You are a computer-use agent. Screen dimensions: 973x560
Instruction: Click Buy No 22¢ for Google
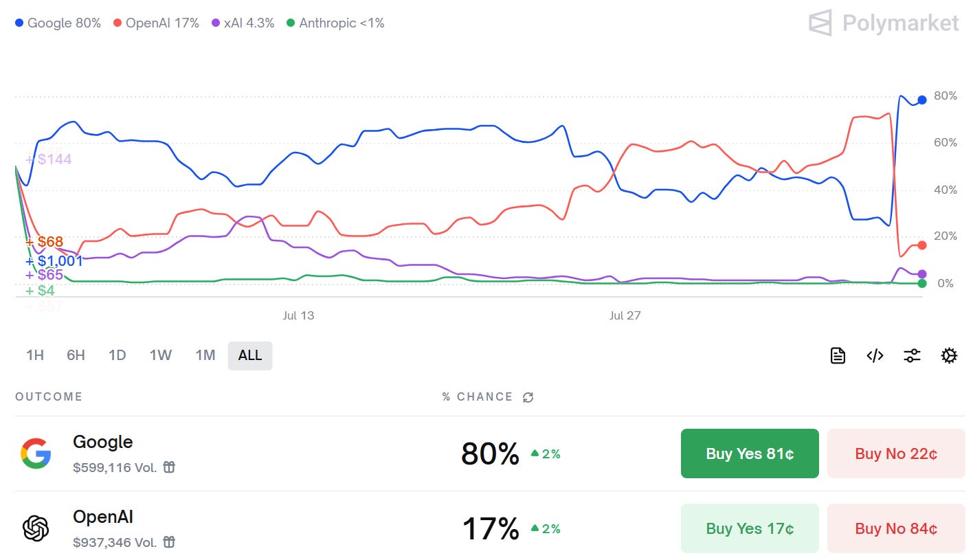coord(896,453)
